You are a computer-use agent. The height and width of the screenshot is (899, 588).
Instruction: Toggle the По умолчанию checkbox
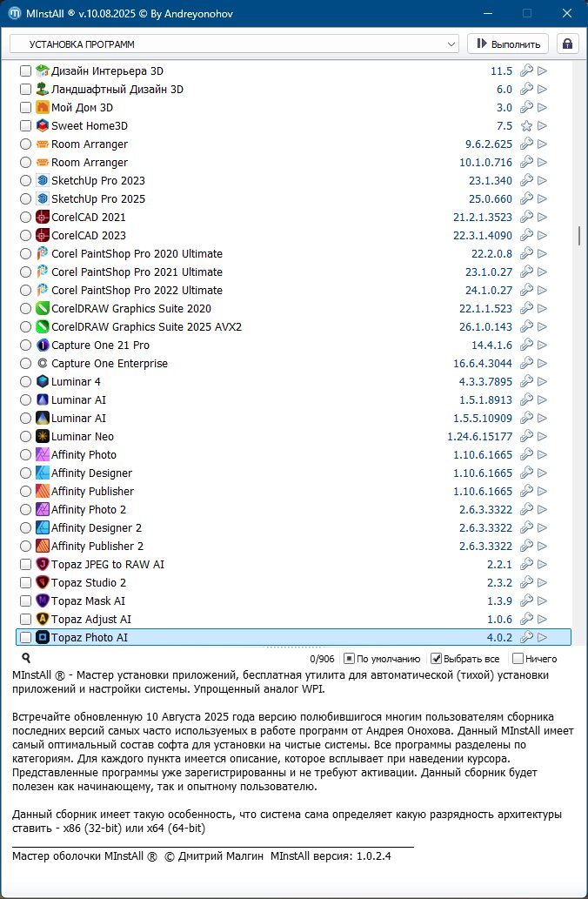tap(349, 659)
